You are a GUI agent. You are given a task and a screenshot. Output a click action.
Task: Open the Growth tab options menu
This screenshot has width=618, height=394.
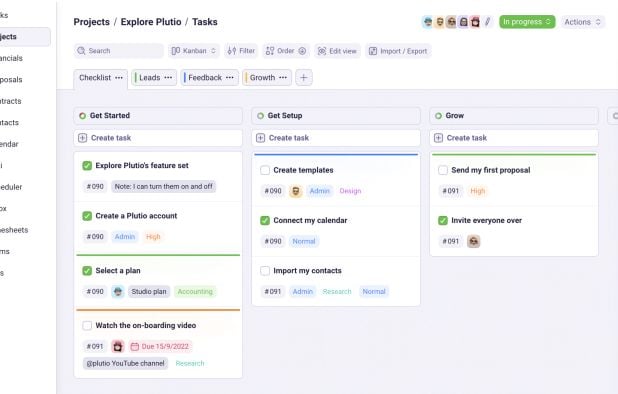click(283, 78)
